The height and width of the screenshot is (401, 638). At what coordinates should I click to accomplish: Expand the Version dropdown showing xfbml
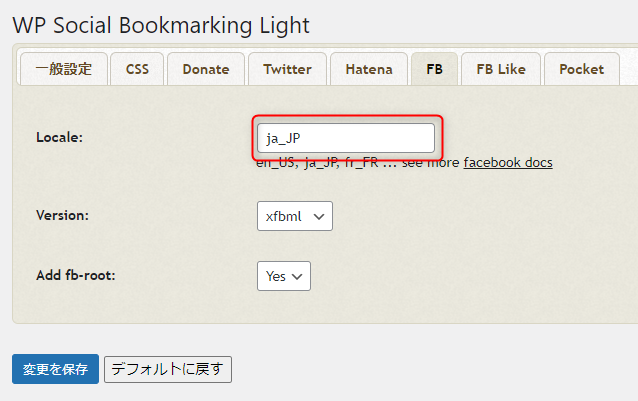(x=295, y=216)
